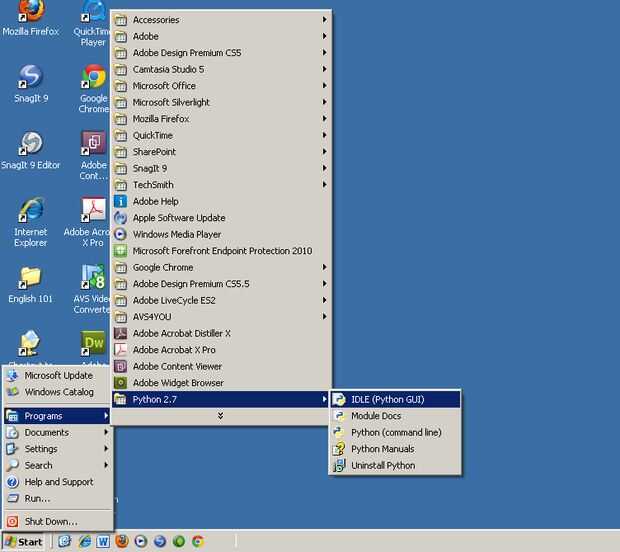The height and width of the screenshot is (552, 620).
Task: Launch Adobe Widget Browser
Action: tap(221, 383)
